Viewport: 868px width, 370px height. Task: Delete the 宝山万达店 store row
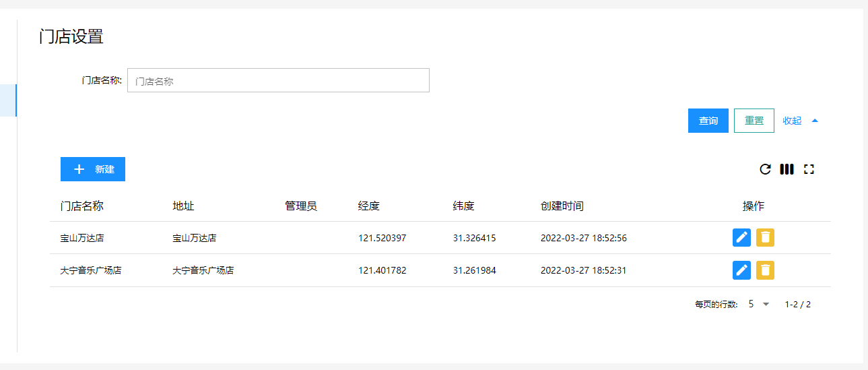765,237
